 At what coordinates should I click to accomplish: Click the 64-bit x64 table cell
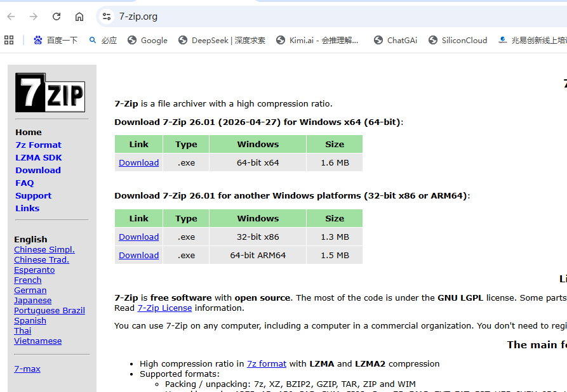pos(258,162)
